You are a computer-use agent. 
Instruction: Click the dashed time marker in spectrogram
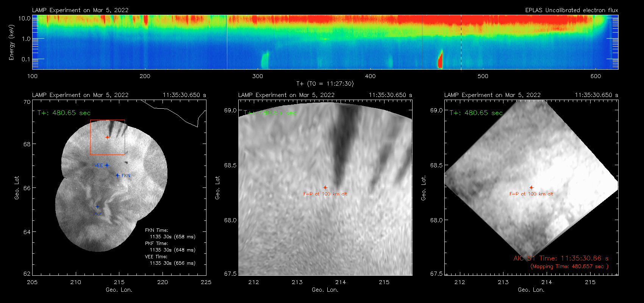click(461, 42)
